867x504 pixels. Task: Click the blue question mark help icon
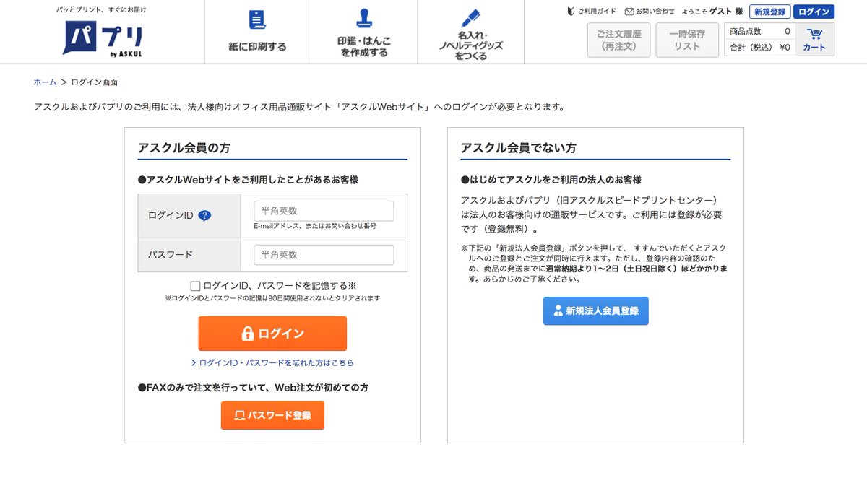pos(204,215)
